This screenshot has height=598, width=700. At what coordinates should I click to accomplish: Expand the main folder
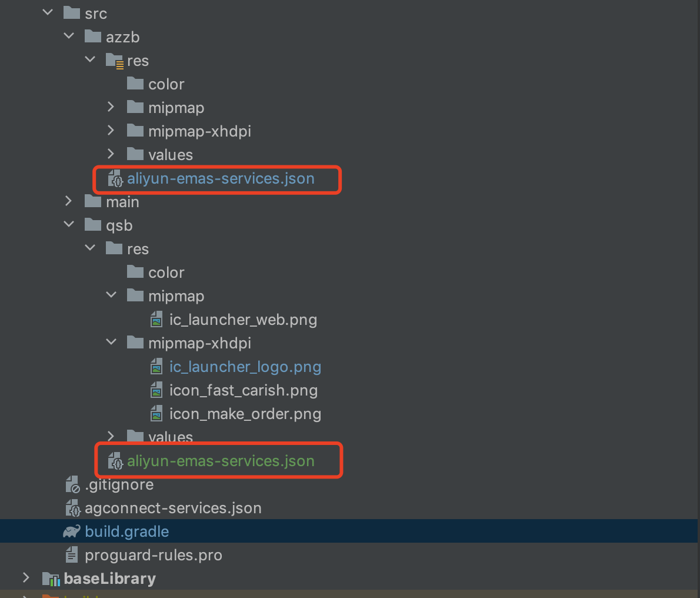point(68,201)
